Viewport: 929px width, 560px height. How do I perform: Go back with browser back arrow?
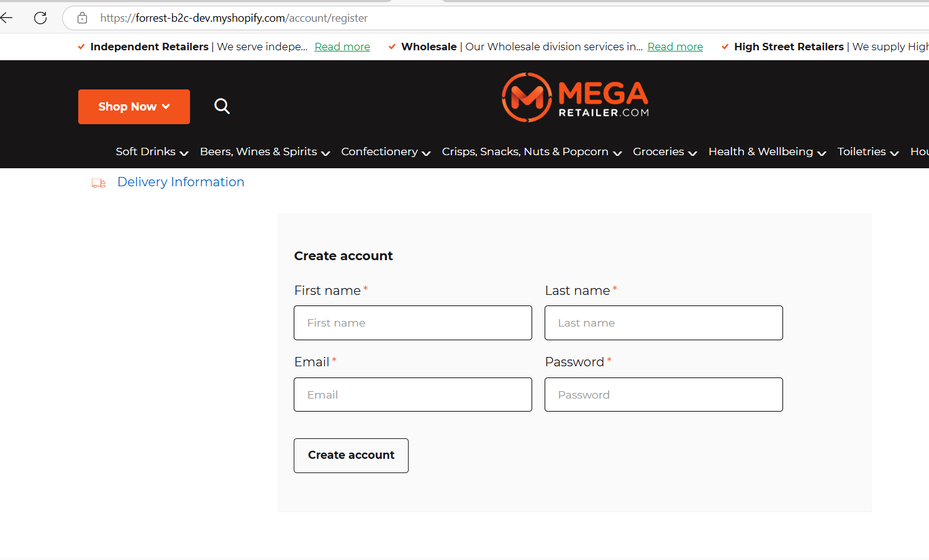(7, 18)
